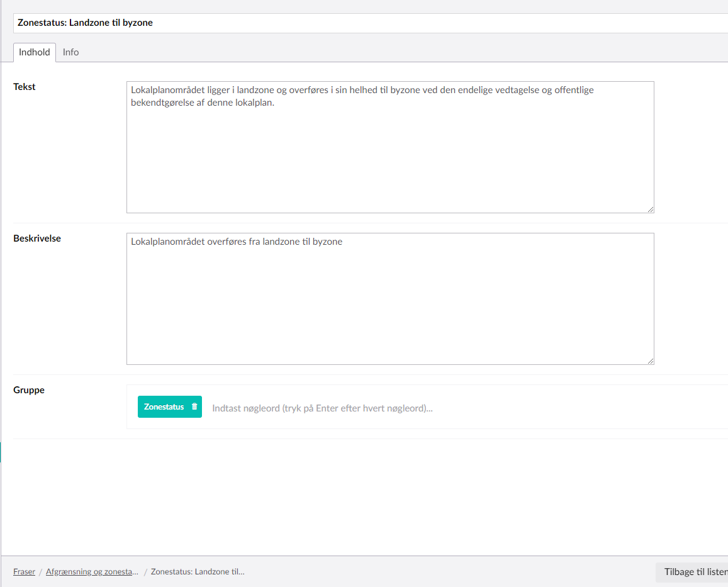The image size is (728, 587).
Task: Remove the Zonestatus tag with trash icon
Action: tap(194, 406)
